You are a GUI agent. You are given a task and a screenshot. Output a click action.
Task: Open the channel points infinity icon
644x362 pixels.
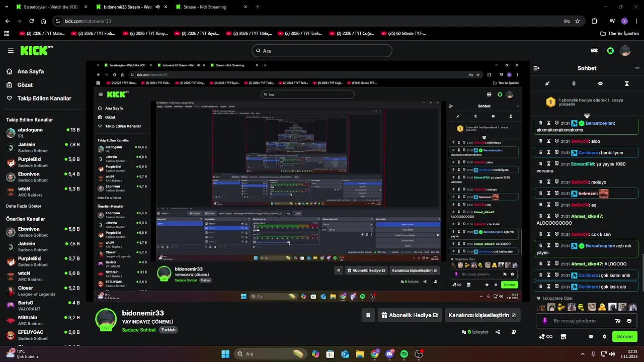[x=546, y=336]
